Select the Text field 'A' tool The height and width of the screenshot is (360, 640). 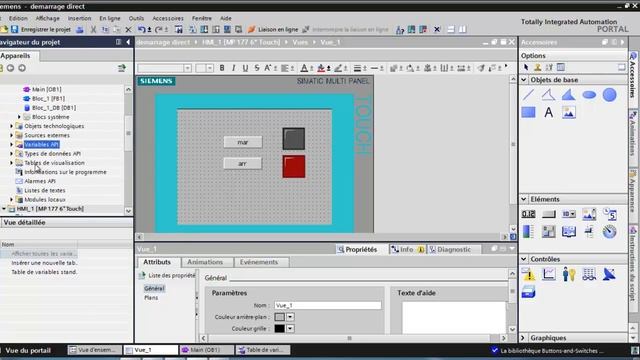click(x=549, y=112)
